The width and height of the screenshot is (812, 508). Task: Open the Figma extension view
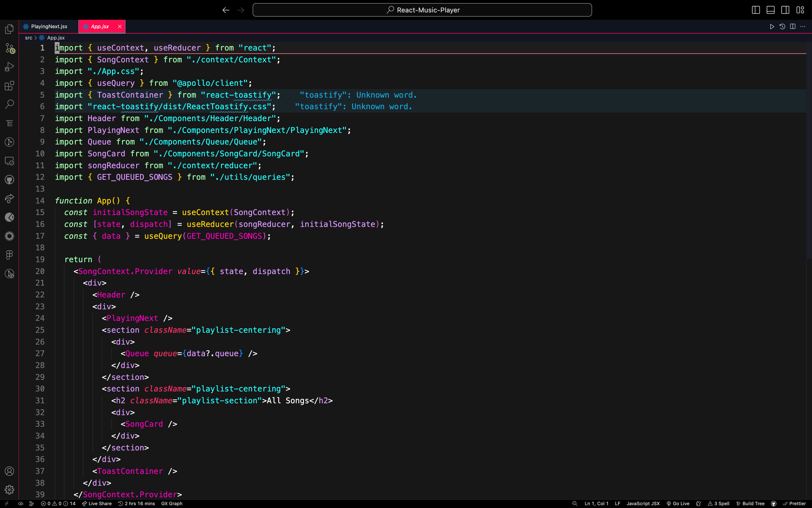9,255
